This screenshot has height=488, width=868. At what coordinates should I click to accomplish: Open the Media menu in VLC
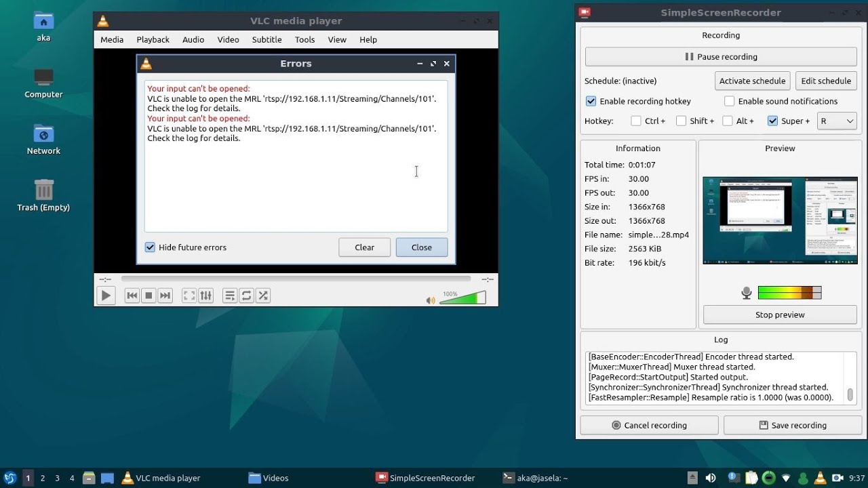[x=112, y=39]
